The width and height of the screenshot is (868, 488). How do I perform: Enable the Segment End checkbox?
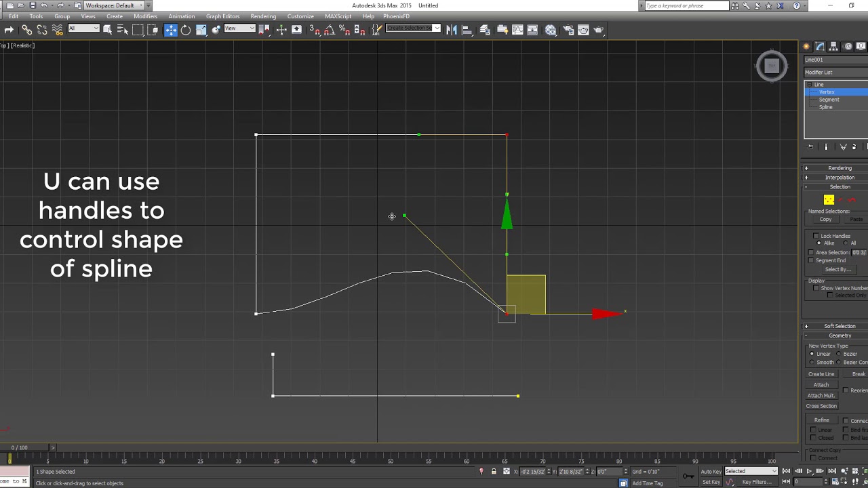click(811, 260)
